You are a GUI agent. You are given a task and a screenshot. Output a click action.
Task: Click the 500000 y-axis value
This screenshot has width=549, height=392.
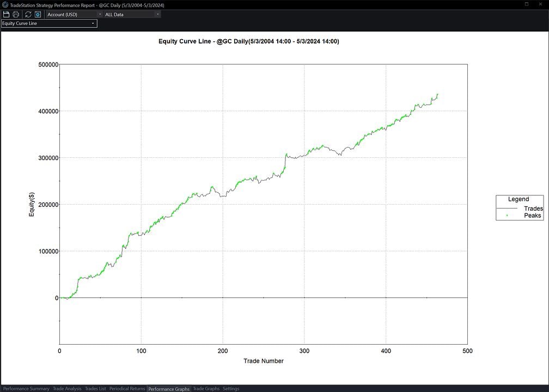[x=48, y=64]
